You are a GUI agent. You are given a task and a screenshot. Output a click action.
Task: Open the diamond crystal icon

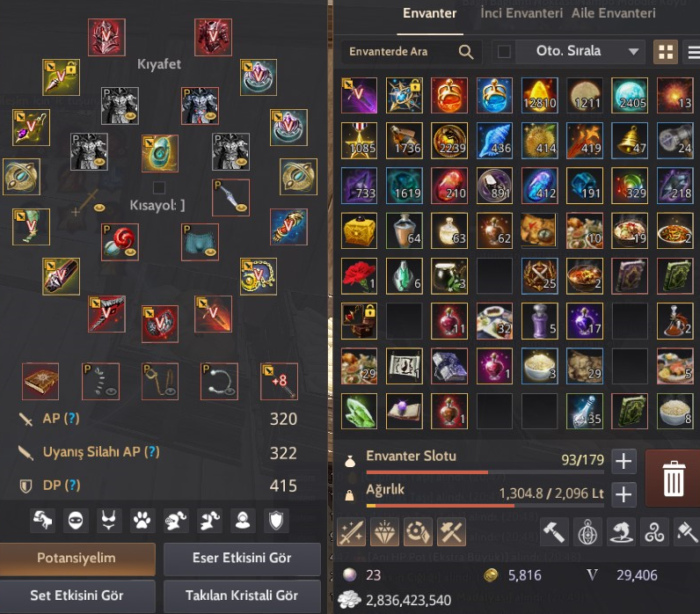(x=384, y=532)
